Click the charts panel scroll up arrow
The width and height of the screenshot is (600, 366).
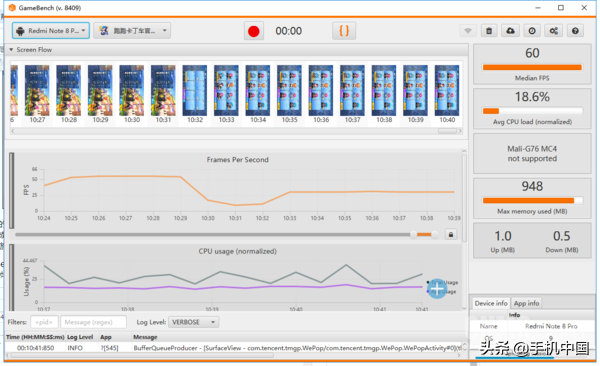point(464,151)
